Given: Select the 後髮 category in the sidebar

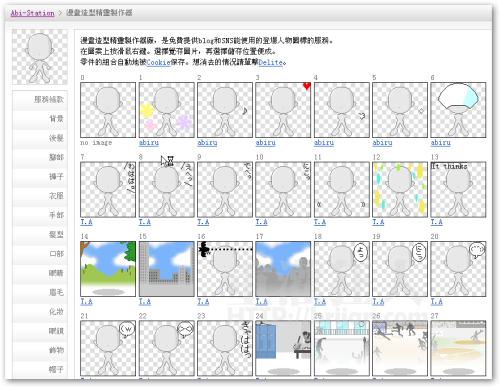Looking at the screenshot, I should pos(40,138).
